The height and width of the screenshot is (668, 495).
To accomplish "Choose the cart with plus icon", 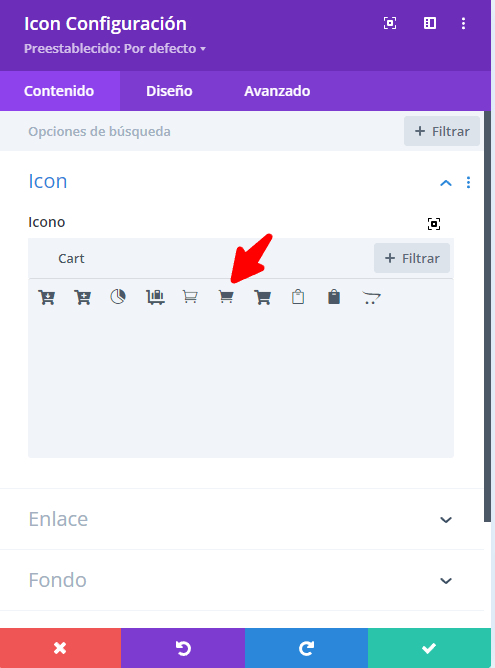I will (82, 297).
